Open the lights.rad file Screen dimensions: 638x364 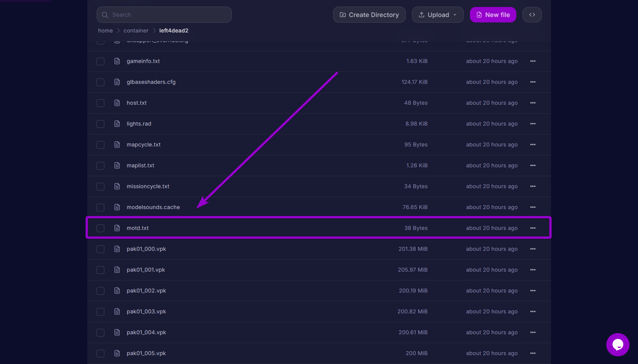(139, 124)
